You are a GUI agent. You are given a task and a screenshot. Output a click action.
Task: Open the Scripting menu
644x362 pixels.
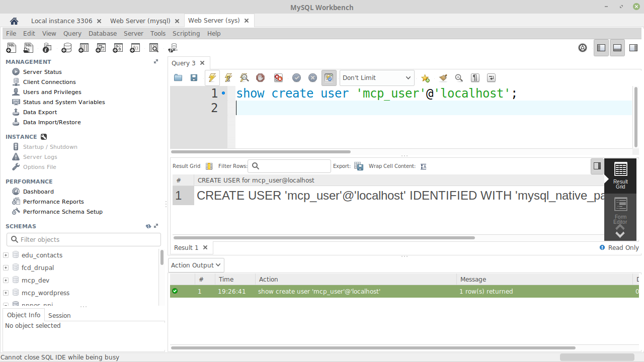tap(186, 33)
